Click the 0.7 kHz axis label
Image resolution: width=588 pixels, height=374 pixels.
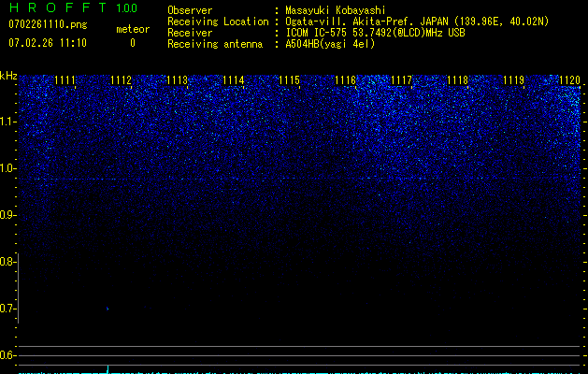pos(7,309)
